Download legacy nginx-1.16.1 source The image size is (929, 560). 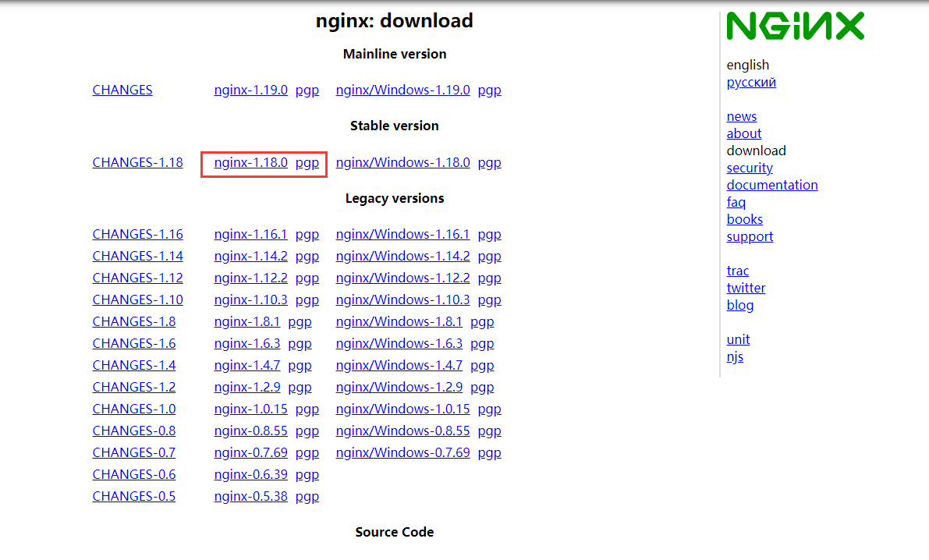[251, 234]
